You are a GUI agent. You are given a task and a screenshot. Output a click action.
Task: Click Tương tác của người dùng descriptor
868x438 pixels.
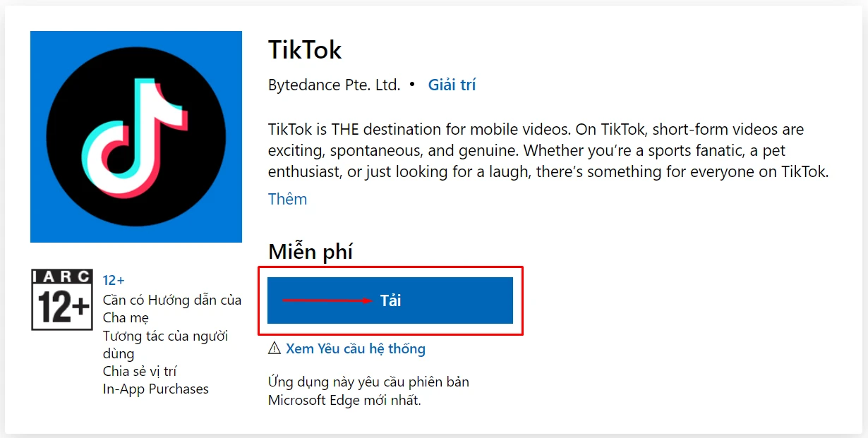pyautogui.click(x=164, y=344)
